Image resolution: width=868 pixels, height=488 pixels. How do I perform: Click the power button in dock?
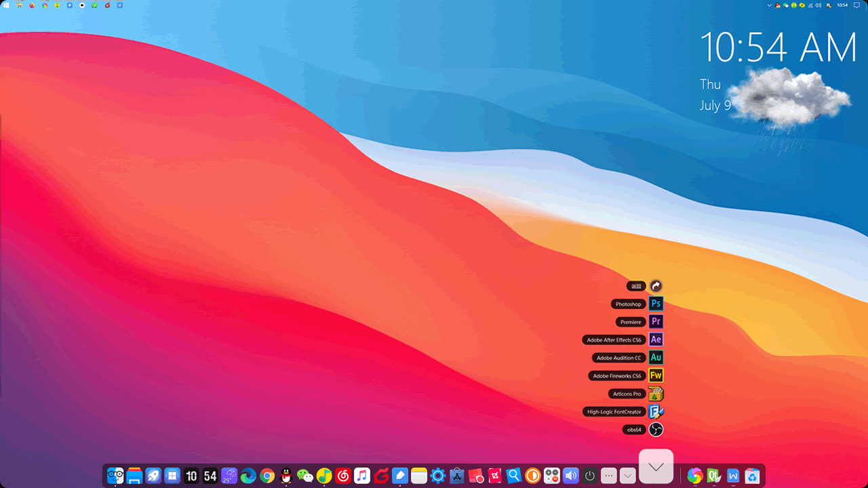pos(590,476)
